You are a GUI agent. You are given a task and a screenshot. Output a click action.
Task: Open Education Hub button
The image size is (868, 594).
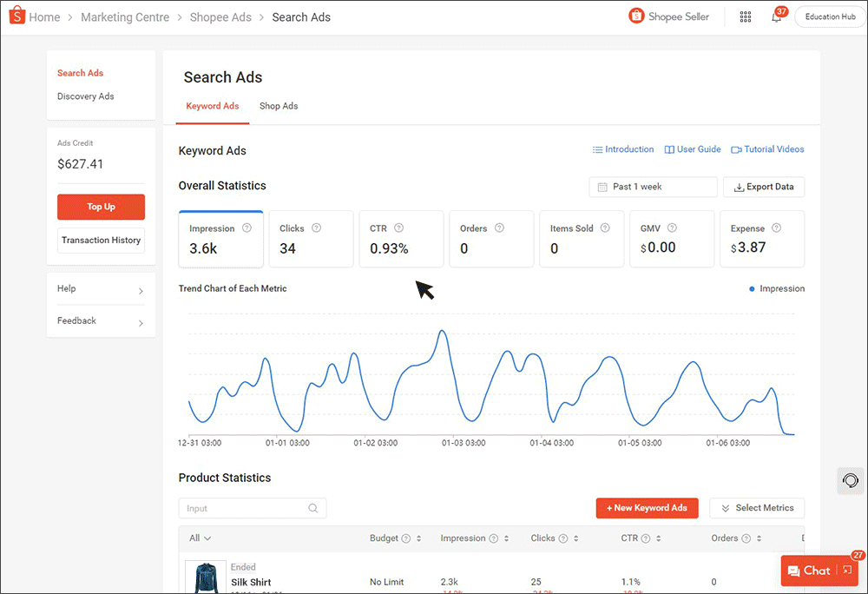pyautogui.click(x=831, y=16)
